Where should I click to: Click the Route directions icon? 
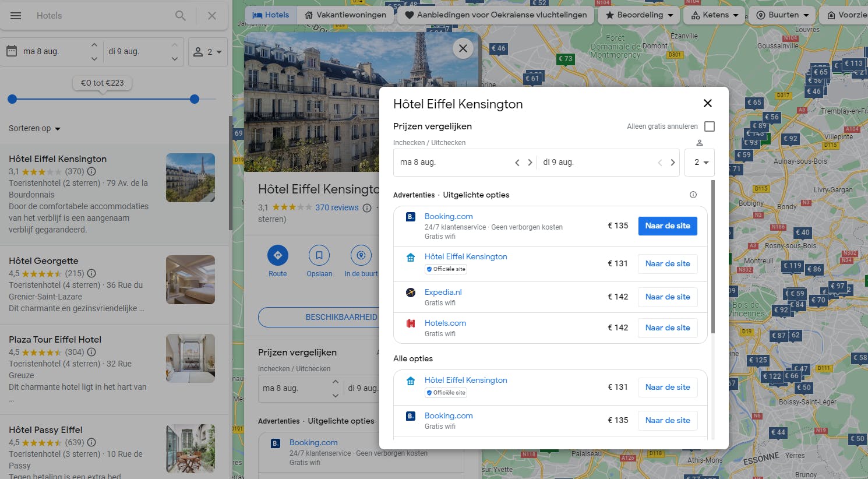pyautogui.click(x=278, y=255)
